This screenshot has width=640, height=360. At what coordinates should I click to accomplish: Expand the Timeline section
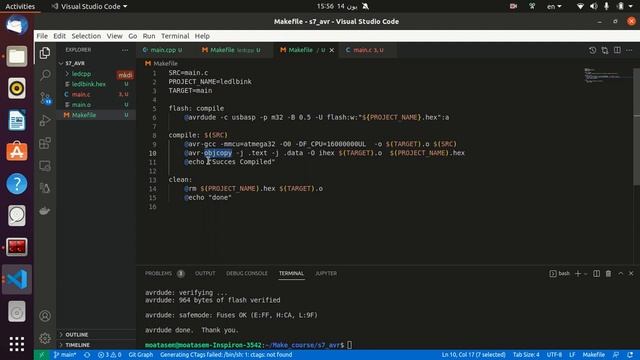(x=78, y=345)
